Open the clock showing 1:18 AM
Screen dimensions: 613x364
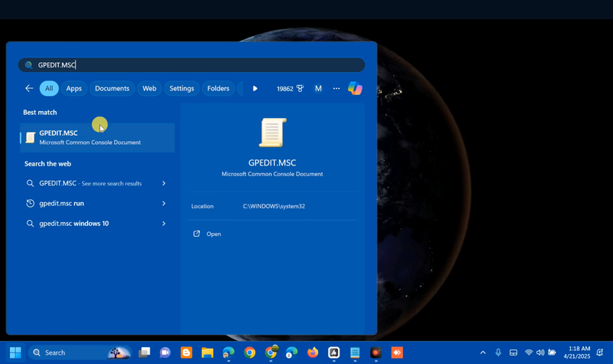[577, 353]
